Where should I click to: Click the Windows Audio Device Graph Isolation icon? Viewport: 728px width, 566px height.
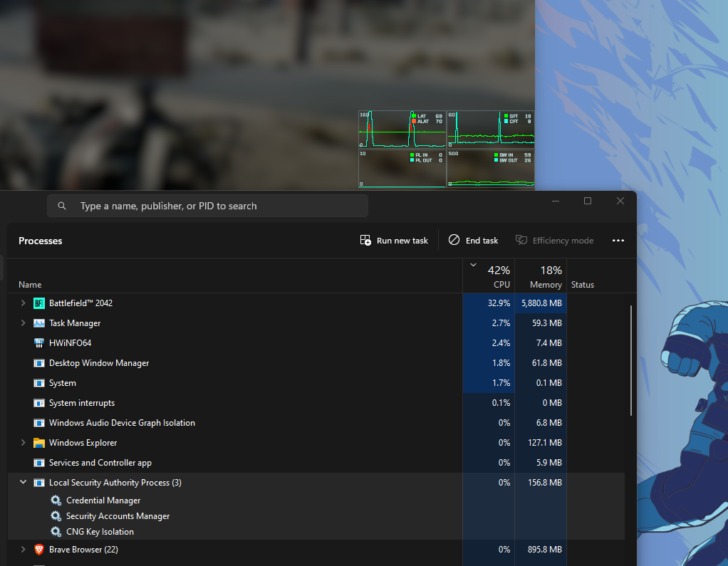(39, 423)
